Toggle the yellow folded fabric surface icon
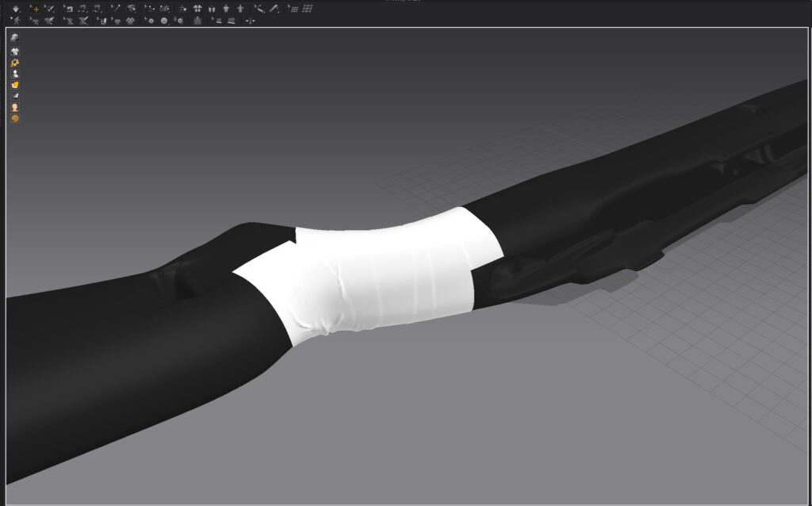This screenshot has width=812, height=506. [14, 85]
